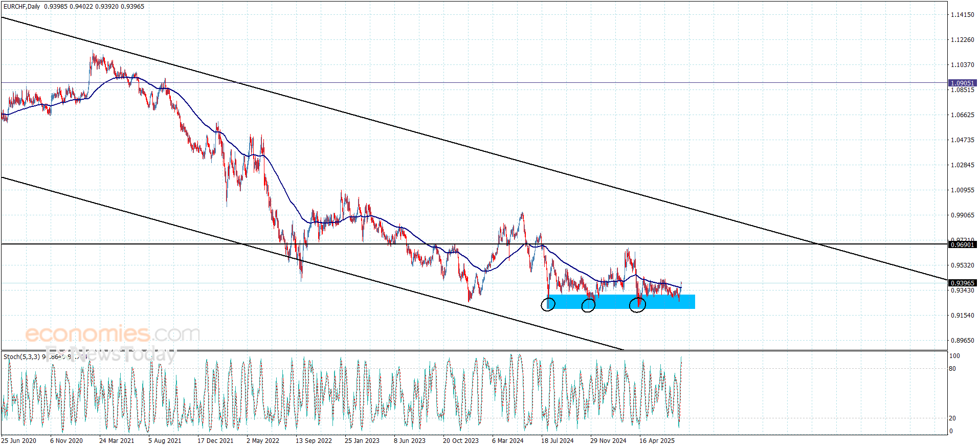Click the 16 Apr 2025 date label
Image resolution: width=980 pixels, height=447 pixels.
[x=657, y=441]
